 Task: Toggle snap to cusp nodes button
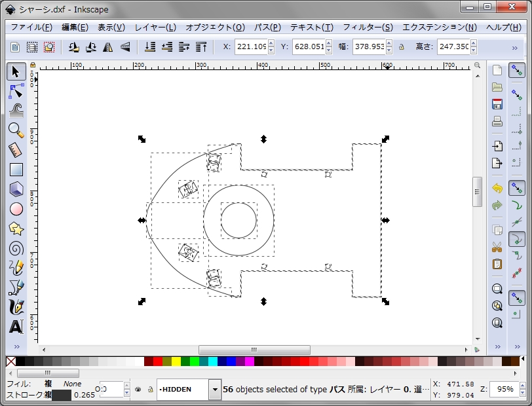tap(517, 239)
